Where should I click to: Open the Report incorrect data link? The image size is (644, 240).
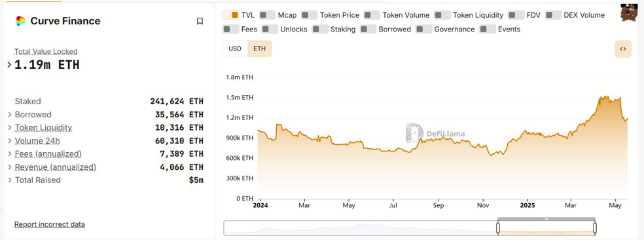(x=50, y=224)
